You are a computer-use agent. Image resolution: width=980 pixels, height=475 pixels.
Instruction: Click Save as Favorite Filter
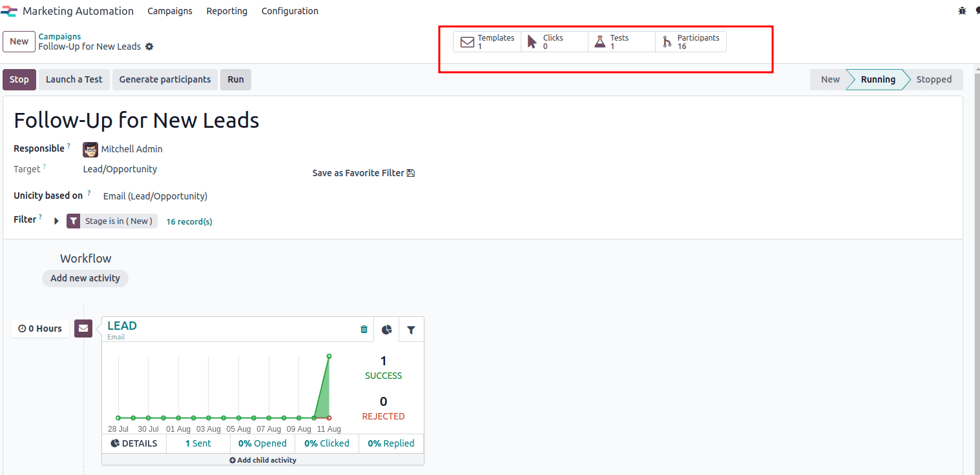[363, 173]
